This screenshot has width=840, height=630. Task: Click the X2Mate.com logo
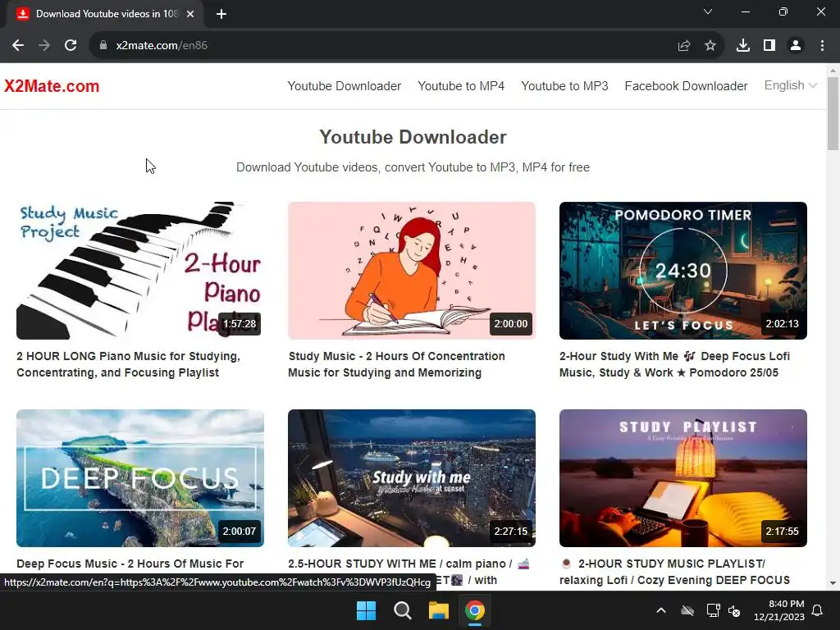(52, 85)
